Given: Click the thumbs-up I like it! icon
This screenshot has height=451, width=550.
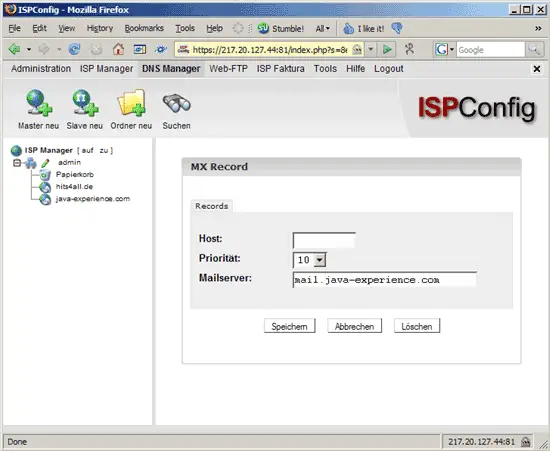Looking at the screenshot, I should pyautogui.click(x=348, y=28).
